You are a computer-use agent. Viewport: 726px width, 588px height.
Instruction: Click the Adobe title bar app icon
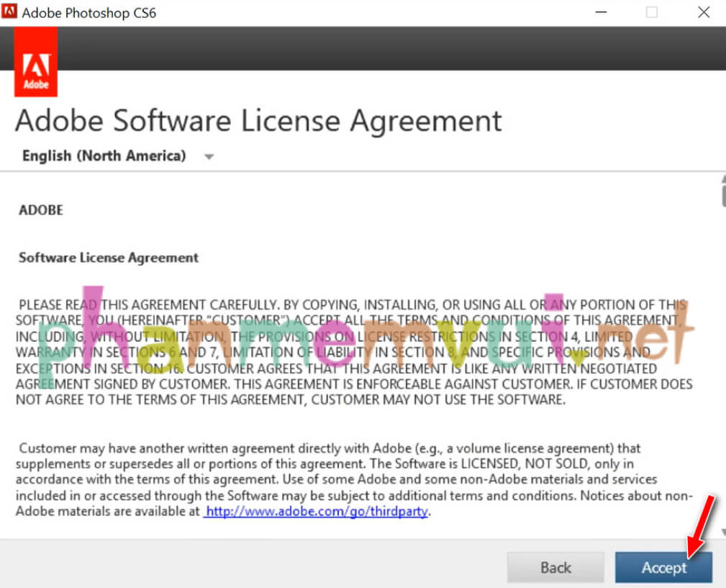(x=9, y=12)
